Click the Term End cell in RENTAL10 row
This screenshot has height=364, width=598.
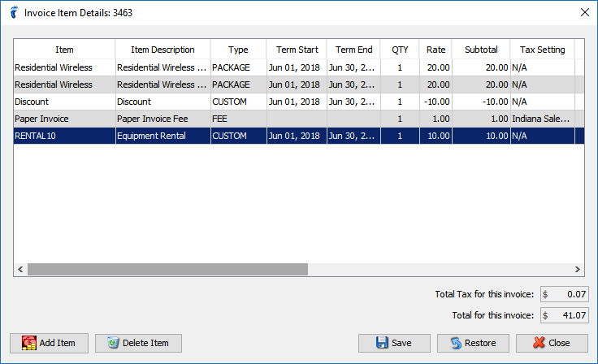coord(354,136)
